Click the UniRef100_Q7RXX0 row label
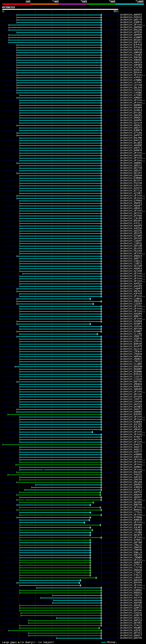Viewport: 146px width, 644px height. tap(131, 341)
